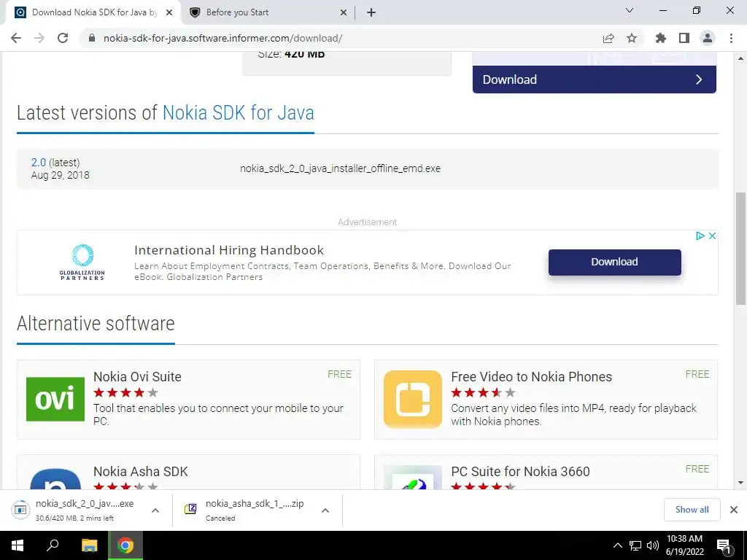The width and height of the screenshot is (747, 560).
Task: Click the page vertical scrollbar thumb
Action: coord(740,248)
